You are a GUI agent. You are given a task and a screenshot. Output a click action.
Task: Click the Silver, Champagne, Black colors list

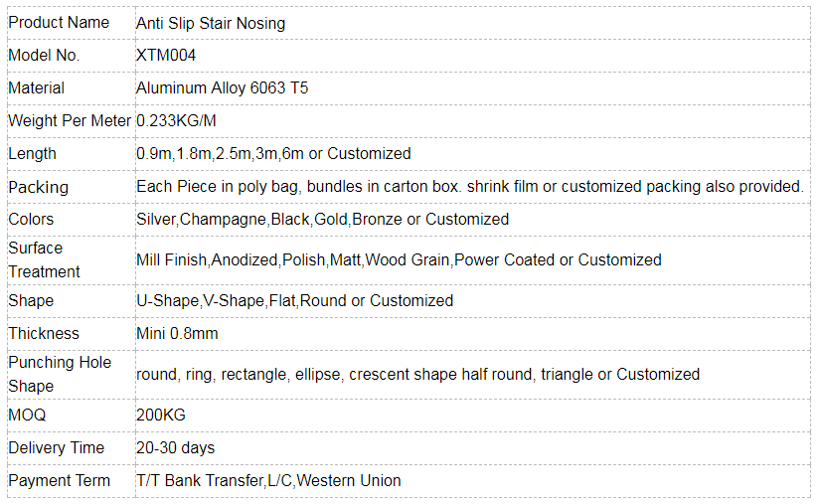point(322,220)
